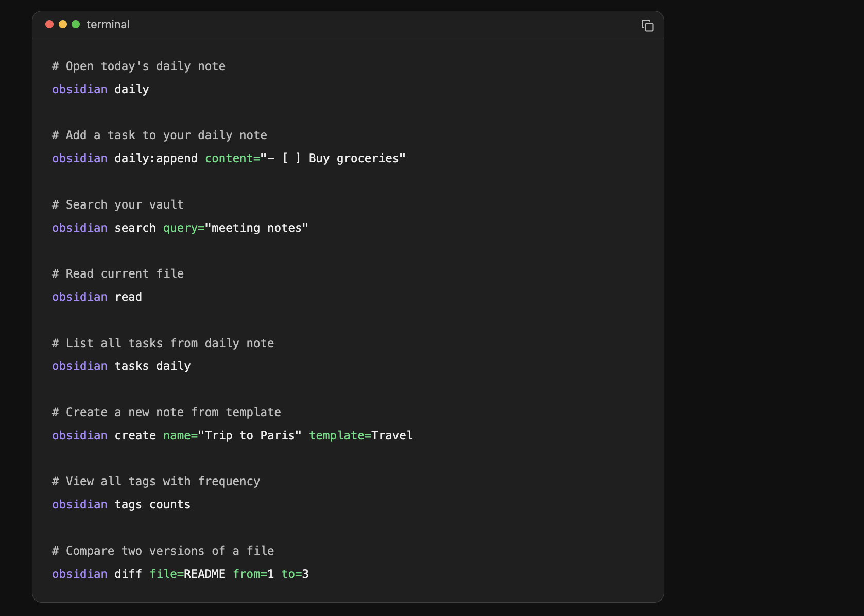Click the 'query=' parameter in search command

pos(183,228)
